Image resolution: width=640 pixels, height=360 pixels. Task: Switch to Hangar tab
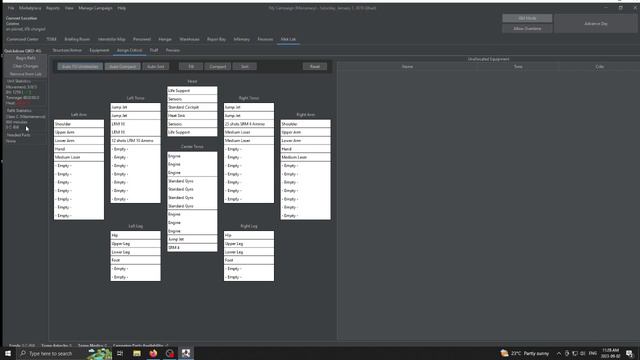165,39
